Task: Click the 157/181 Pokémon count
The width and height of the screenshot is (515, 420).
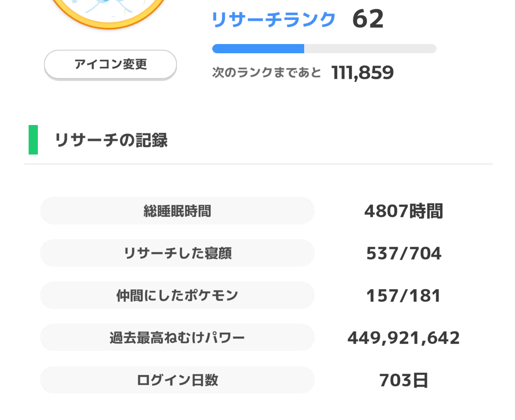Action: pyautogui.click(x=403, y=295)
